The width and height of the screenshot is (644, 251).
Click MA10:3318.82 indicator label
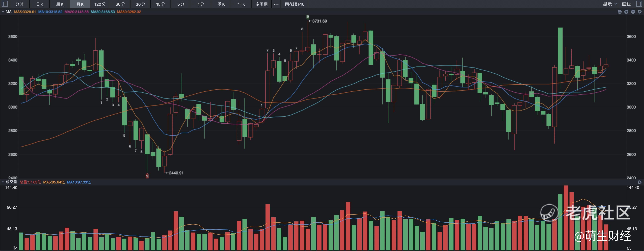pyautogui.click(x=50, y=12)
